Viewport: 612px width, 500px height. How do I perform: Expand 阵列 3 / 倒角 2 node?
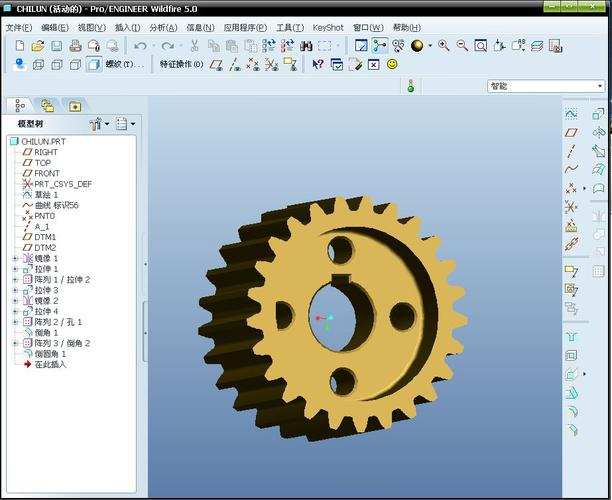(15, 343)
